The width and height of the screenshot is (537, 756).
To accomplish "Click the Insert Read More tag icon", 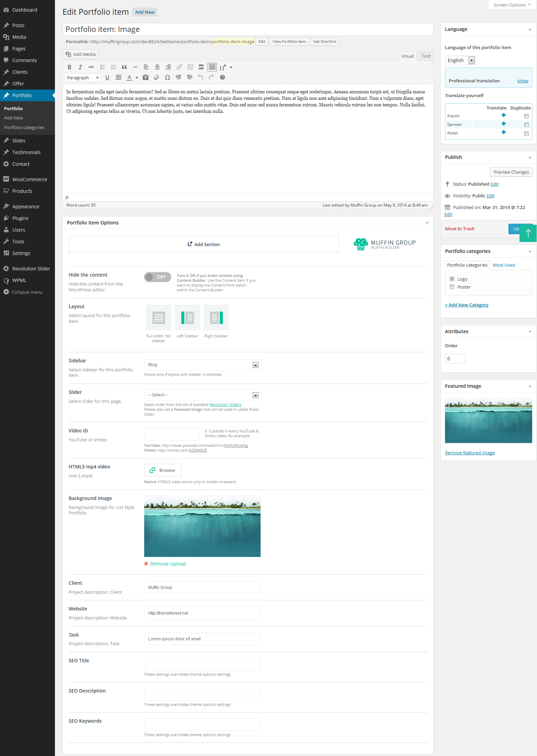I will click(201, 67).
